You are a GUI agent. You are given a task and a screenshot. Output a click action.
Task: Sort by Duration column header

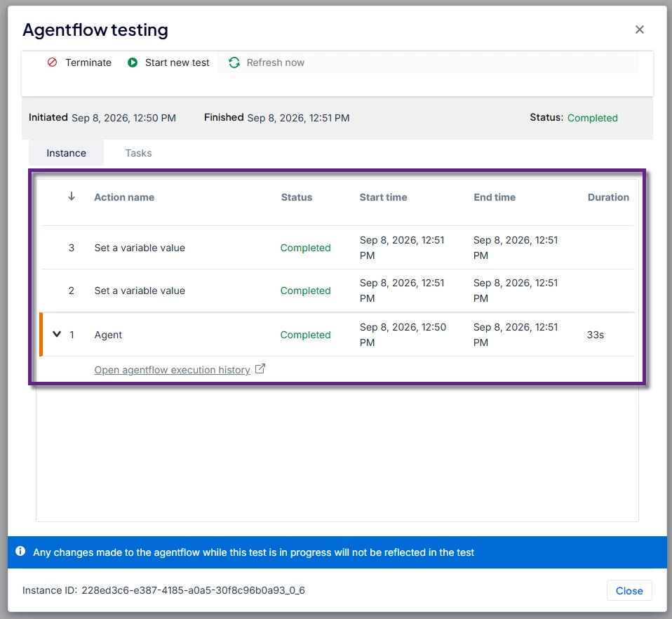click(608, 197)
